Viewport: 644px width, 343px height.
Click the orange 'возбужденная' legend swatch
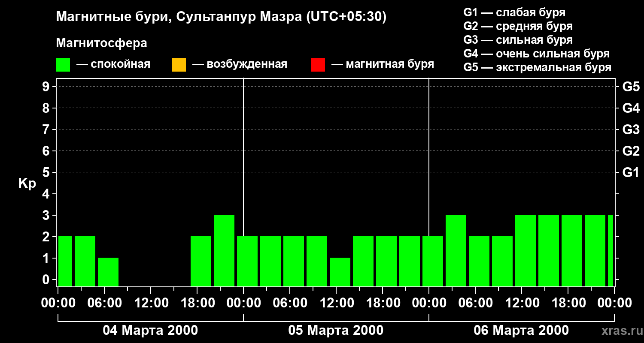coord(179,65)
